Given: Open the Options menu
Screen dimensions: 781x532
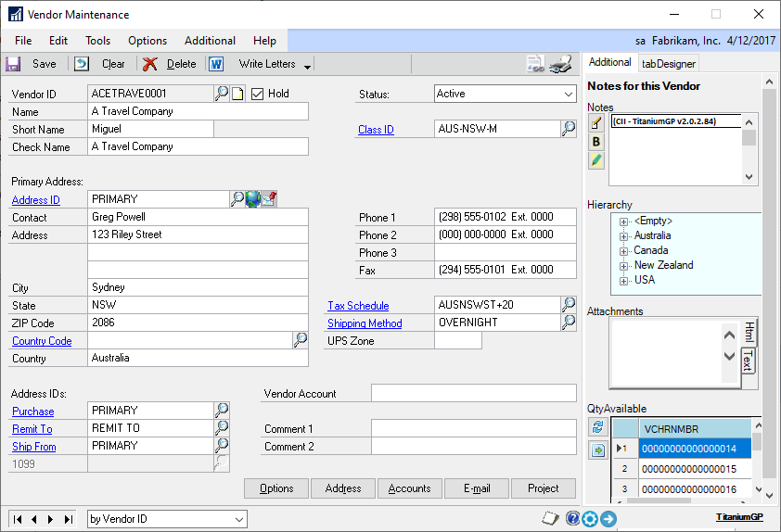Looking at the screenshot, I should [x=147, y=41].
